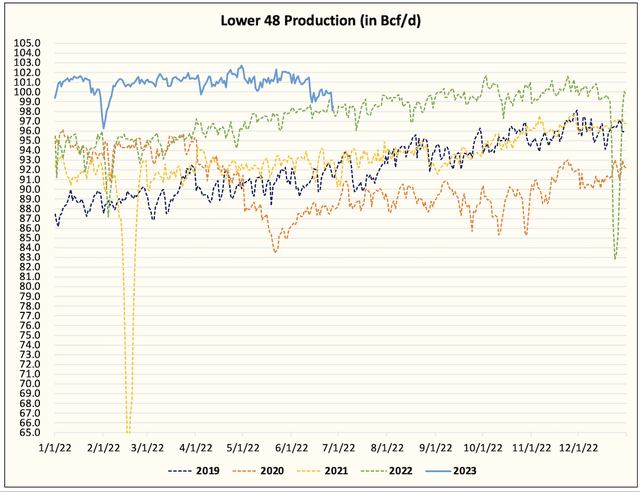
Task: Click the 9/1/22 x-axis date label
Action: [436, 448]
